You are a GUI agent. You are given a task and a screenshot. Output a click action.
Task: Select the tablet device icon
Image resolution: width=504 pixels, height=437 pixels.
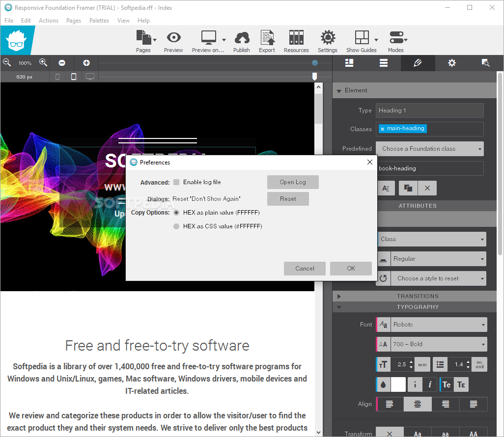(74, 77)
